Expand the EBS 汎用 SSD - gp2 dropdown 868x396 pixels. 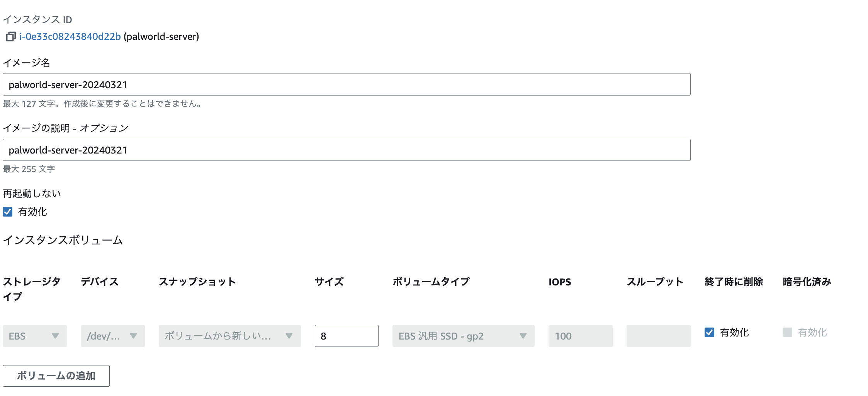[x=463, y=336]
